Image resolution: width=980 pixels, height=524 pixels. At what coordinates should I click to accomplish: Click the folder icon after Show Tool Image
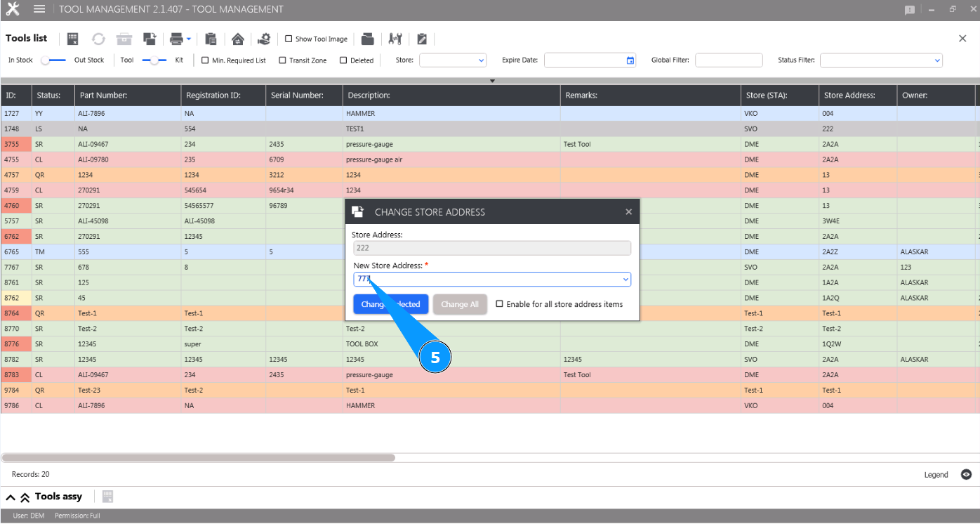pos(368,39)
